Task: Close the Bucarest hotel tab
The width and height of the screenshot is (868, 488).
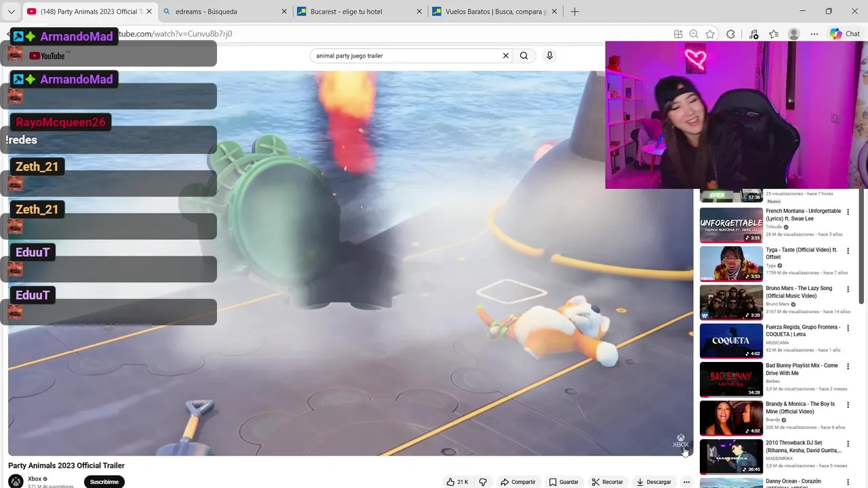Action: (x=419, y=12)
